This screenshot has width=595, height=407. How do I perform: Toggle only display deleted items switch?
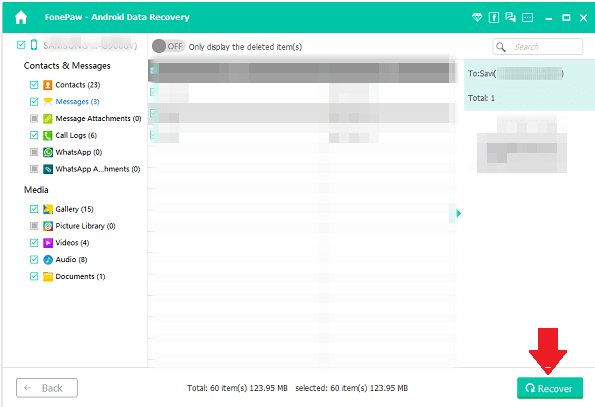(168, 46)
